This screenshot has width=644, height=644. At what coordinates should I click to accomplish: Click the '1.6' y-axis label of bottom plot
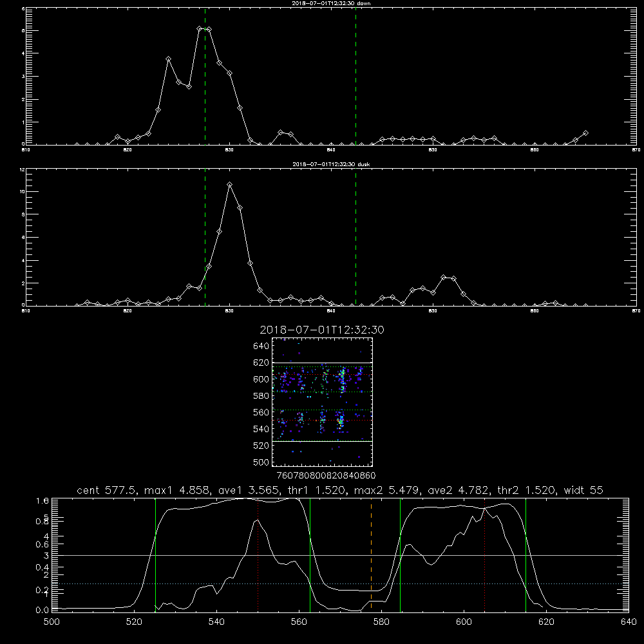pyautogui.click(x=43, y=501)
